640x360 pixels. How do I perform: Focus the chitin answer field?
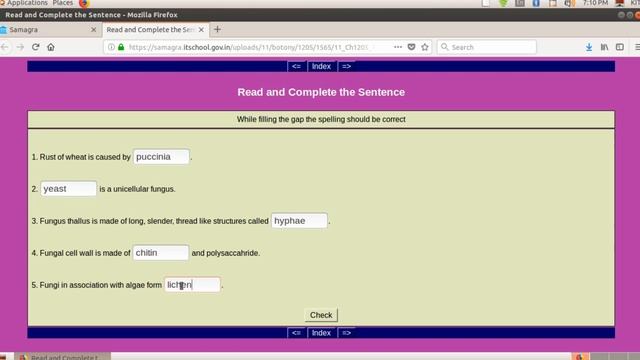point(161,253)
